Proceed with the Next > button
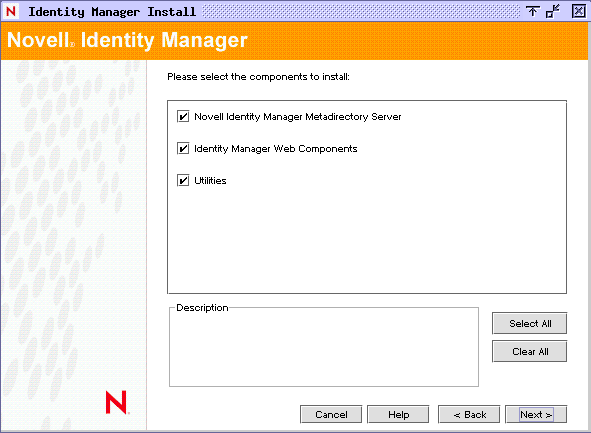591x433 pixels. [536, 415]
